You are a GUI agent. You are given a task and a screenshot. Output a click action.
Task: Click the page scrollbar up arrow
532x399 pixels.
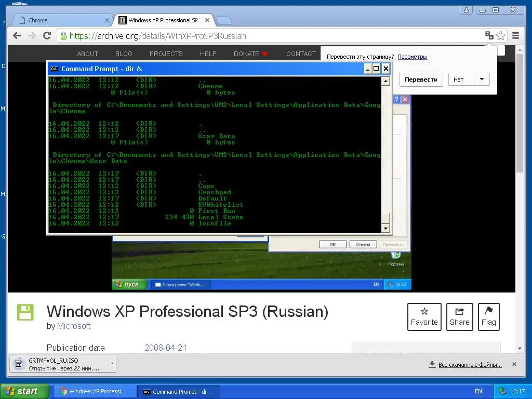coord(520,50)
